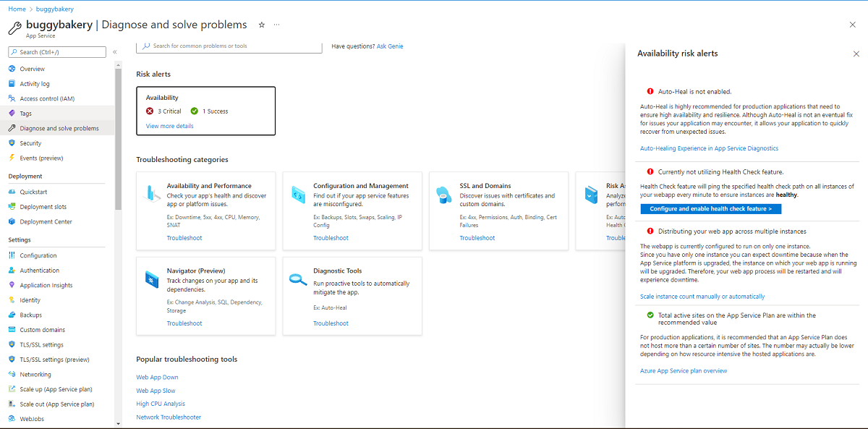Collapse the left search sidebar with double-chevron
868x429 pixels.
pos(114,51)
